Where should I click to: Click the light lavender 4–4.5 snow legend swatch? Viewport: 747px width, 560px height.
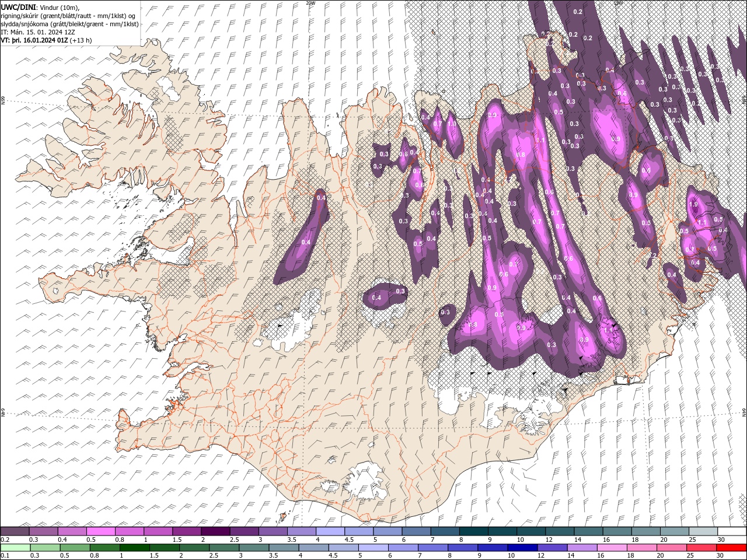tap(330, 531)
